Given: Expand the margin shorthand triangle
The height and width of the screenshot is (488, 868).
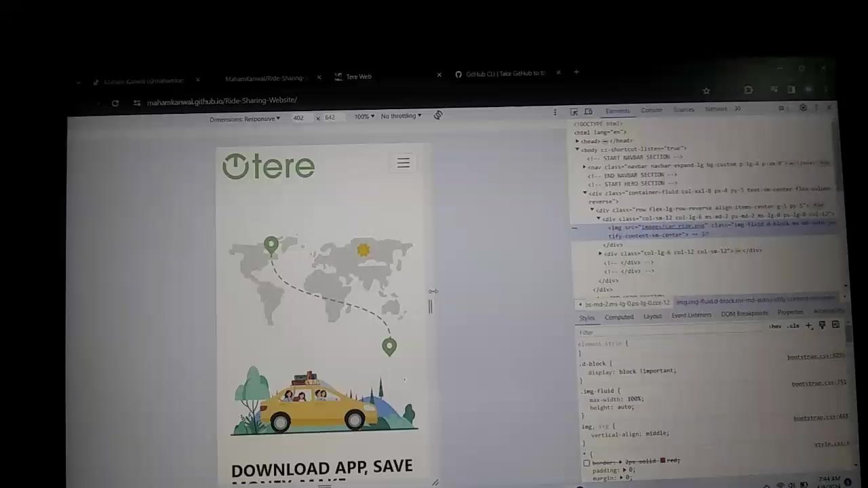Looking at the screenshot, I should coord(621,478).
